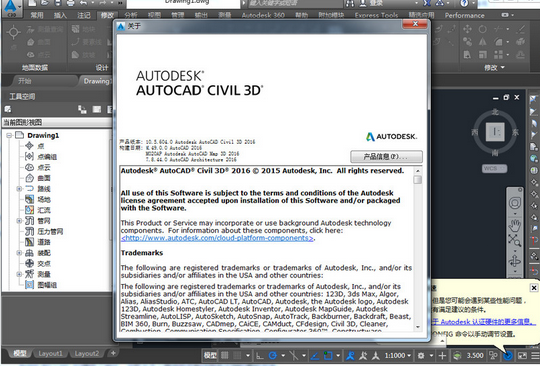Click the workspace switching gear icon in status bar
Screen dimensions: 540x366
pos(421,355)
